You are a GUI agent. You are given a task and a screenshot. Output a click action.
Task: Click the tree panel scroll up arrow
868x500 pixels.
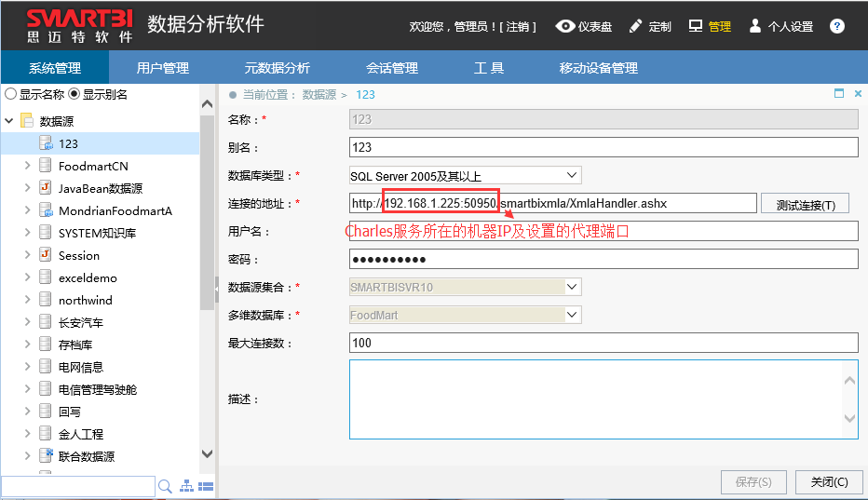point(207,103)
